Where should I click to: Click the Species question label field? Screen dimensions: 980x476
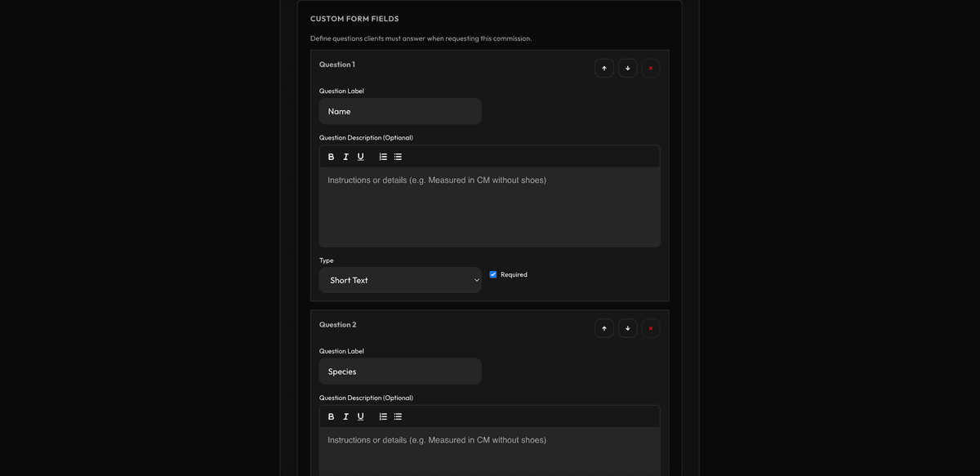point(399,371)
